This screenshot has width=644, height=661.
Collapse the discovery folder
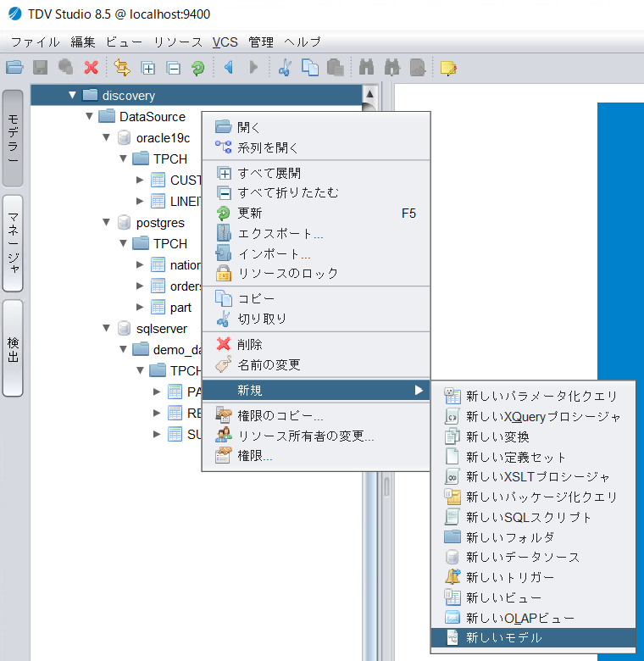coord(72,95)
